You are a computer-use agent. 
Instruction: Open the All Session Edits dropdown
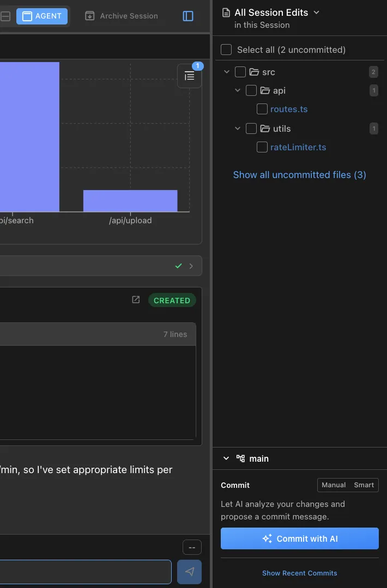pos(317,13)
